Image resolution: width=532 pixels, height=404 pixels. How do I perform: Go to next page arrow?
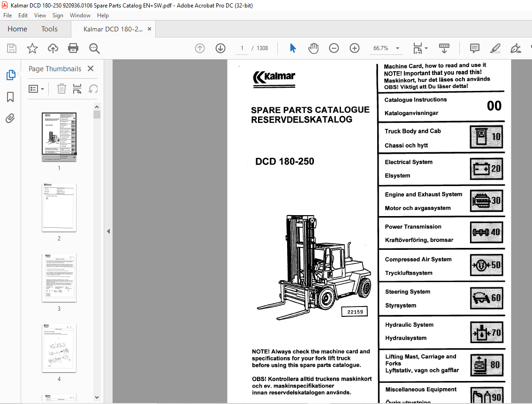pos(220,48)
